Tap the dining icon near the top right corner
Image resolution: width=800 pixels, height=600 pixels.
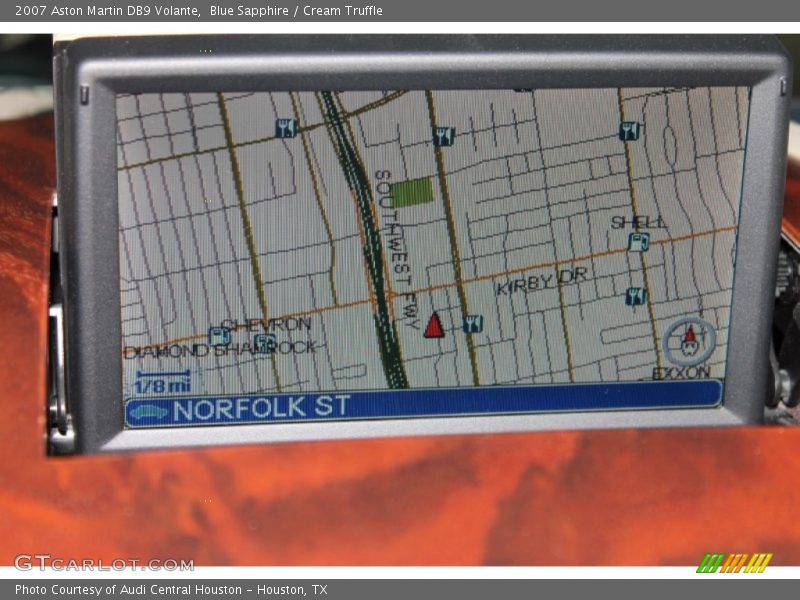coord(628,129)
